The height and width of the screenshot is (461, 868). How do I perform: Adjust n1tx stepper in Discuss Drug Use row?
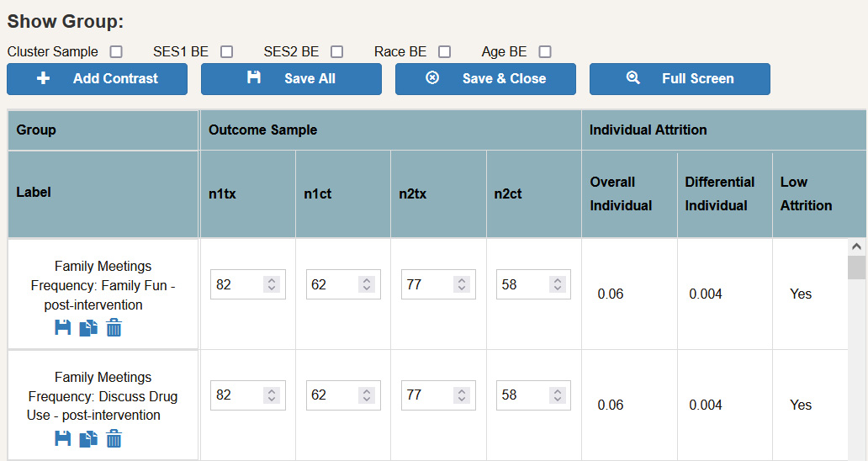click(x=271, y=395)
